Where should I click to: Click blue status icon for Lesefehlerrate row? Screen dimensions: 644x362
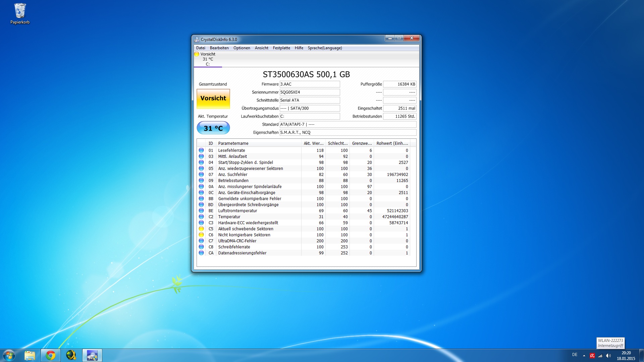click(x=201, y=150)
